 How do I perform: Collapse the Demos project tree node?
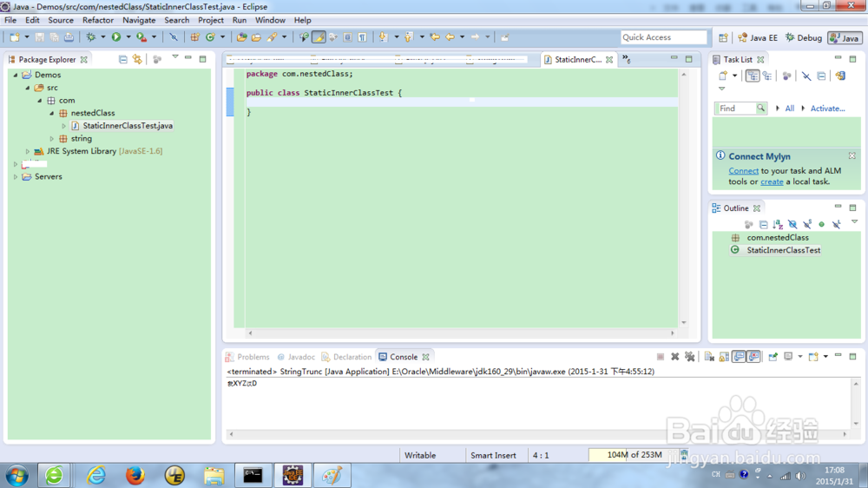16,75
